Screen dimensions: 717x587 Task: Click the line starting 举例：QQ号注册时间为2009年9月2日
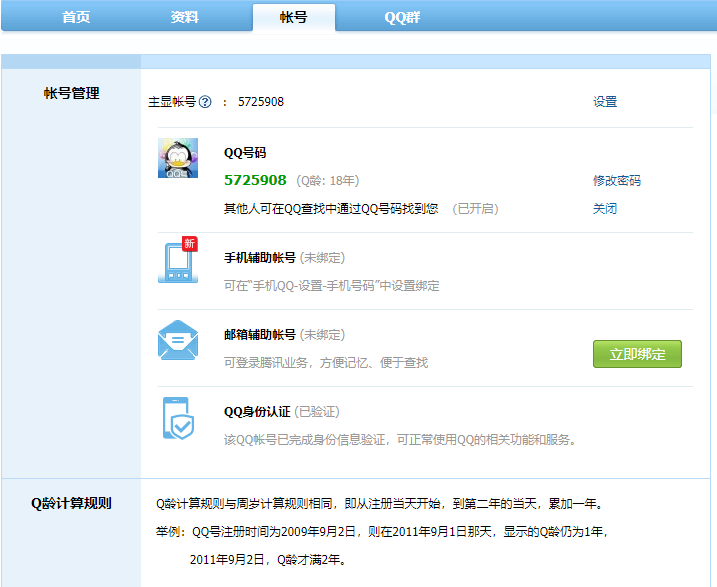point(382,532)
